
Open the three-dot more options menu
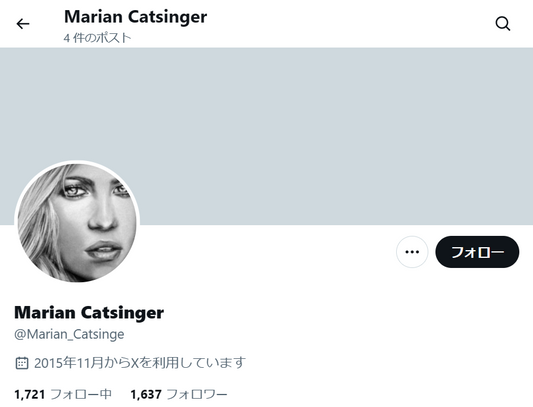412,252
